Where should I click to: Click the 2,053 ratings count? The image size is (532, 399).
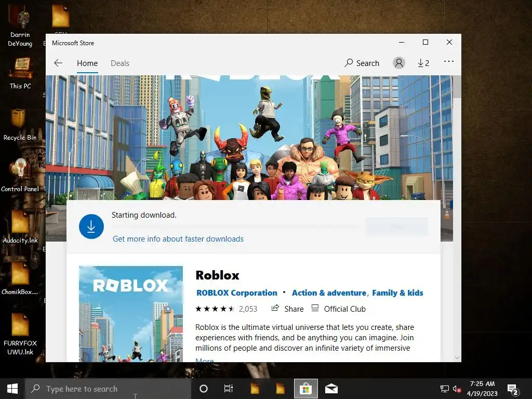[248, 309]
